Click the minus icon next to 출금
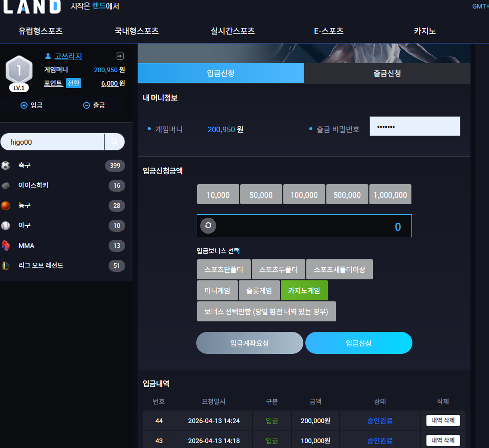This screenshot has width=489, height=448. pos(87,106)
